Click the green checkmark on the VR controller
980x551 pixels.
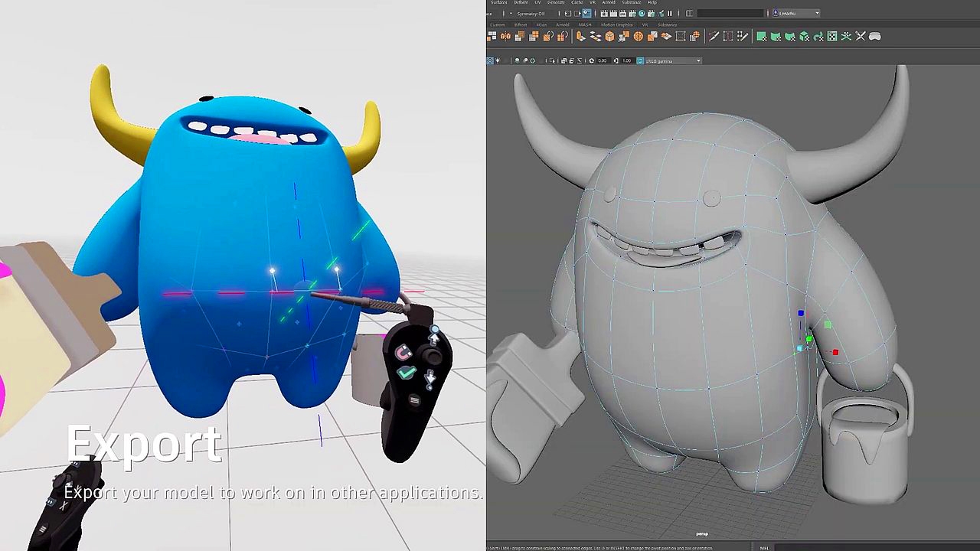point(407,372)
